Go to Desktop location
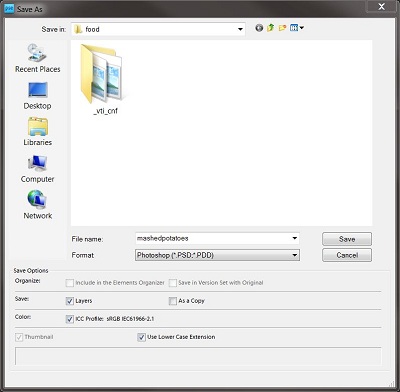Viewport: 400px width, 392px height. point(37,96)
